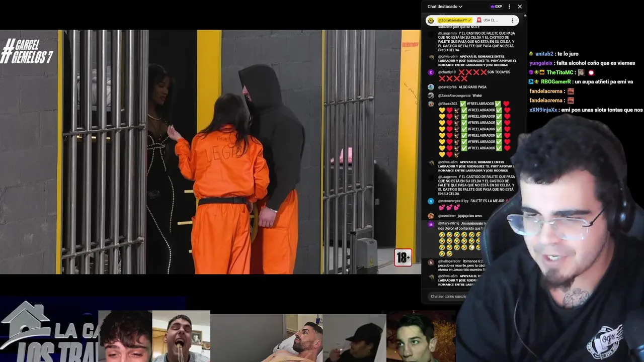Open the chat panel more options menu
The height and width of the screenshot is (362, 644).
click(x=509, y=7)
